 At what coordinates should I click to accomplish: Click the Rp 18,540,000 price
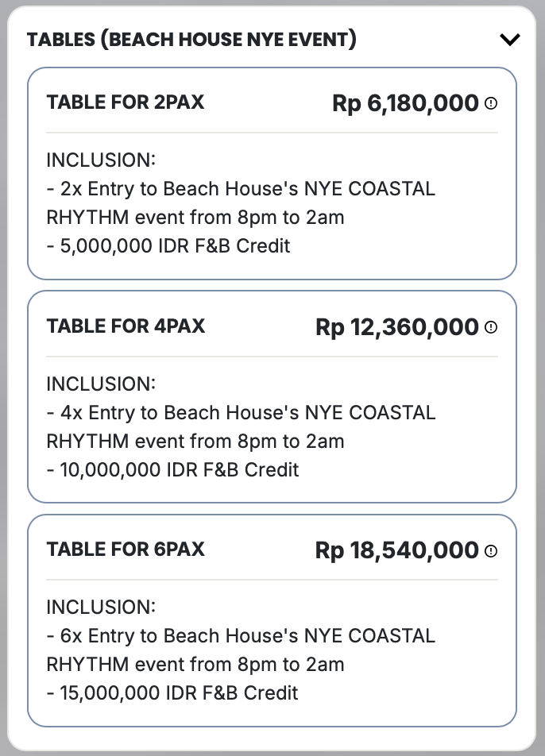[397, 550]
